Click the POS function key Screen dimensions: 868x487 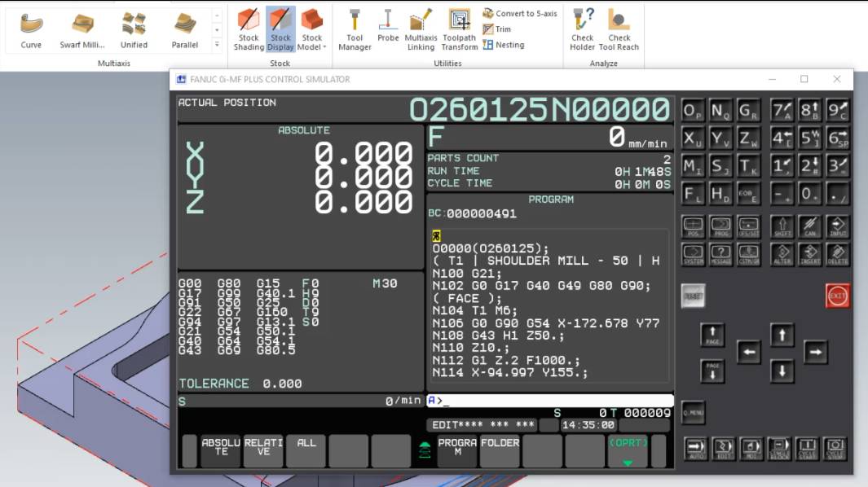[x=693, y=226]
